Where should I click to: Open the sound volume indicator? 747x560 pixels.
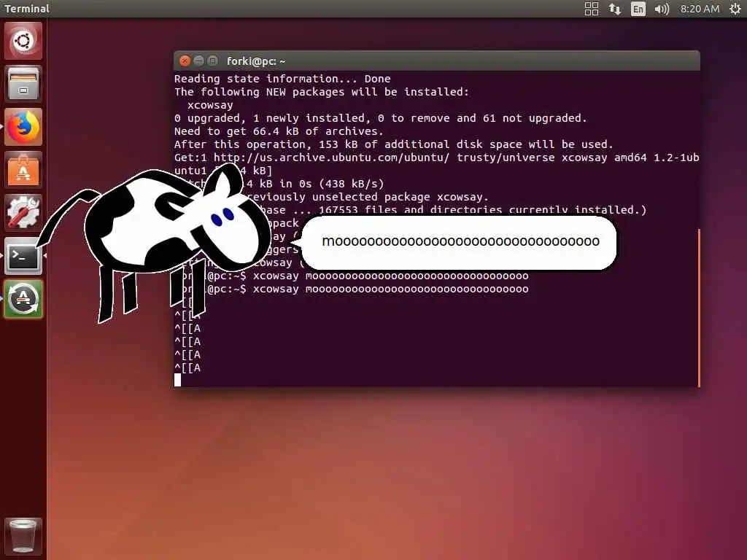coord(662,9)
